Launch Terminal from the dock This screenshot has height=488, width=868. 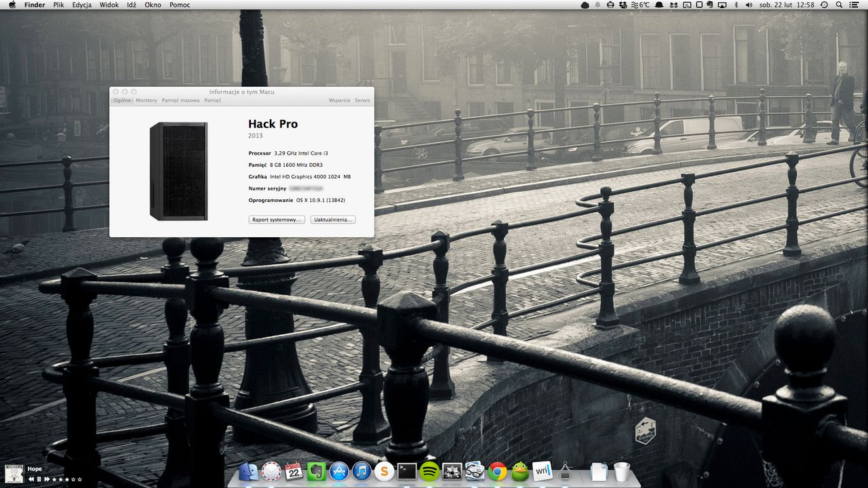click(x=407, y=471)
